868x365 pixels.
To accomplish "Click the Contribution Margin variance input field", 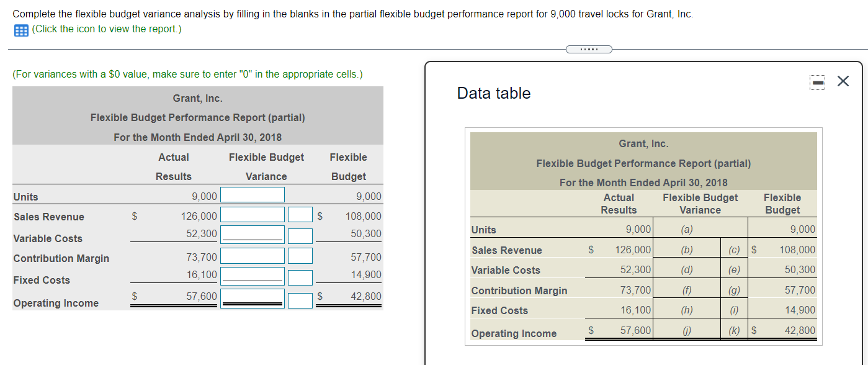I will point(251,255).
